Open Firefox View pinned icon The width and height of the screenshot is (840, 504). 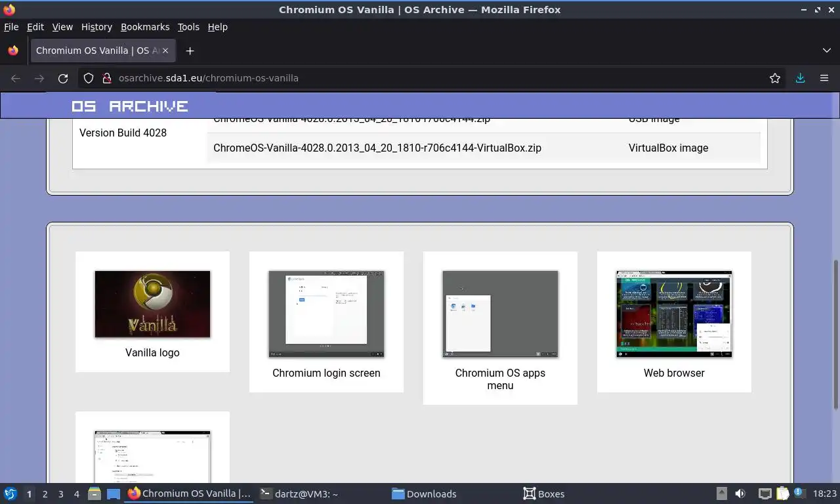click(x=13, y=51)
